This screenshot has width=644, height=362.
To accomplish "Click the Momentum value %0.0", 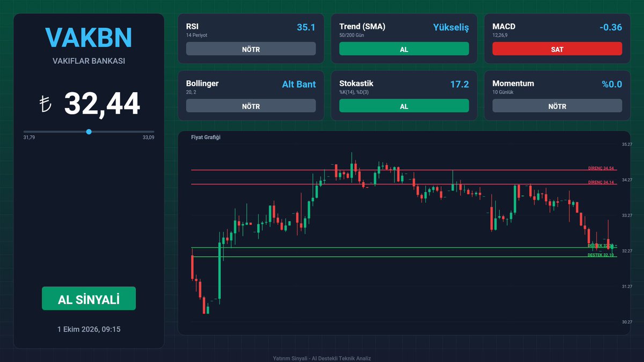I will (612, 84).
